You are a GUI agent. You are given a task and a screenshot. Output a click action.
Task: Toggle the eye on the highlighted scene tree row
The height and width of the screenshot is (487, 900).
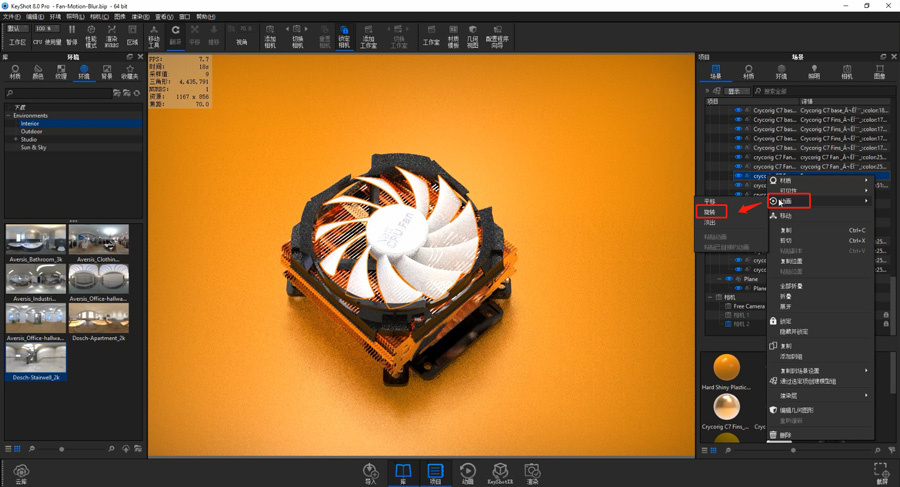(738, 176)
